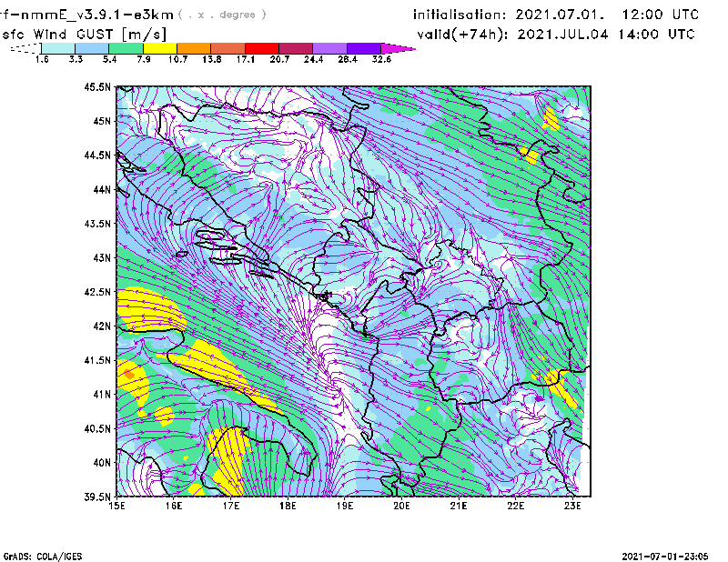Screen dimensions: 728x562
Task: Click the 40.5N latitude label
Action: point(97,428)
